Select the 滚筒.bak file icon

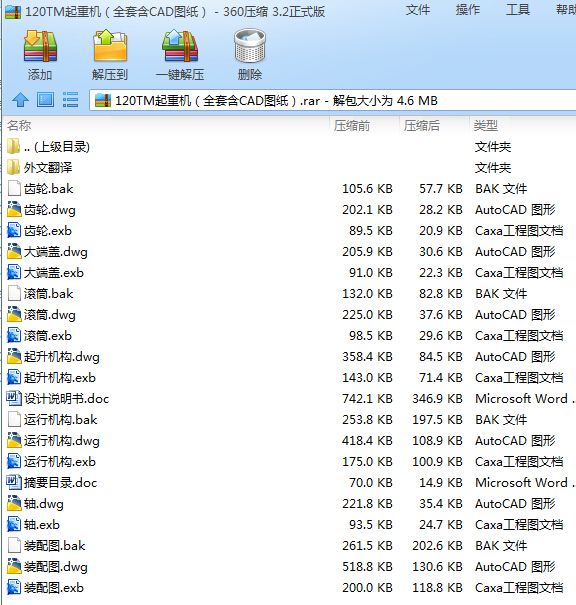[x=14, y=294]
